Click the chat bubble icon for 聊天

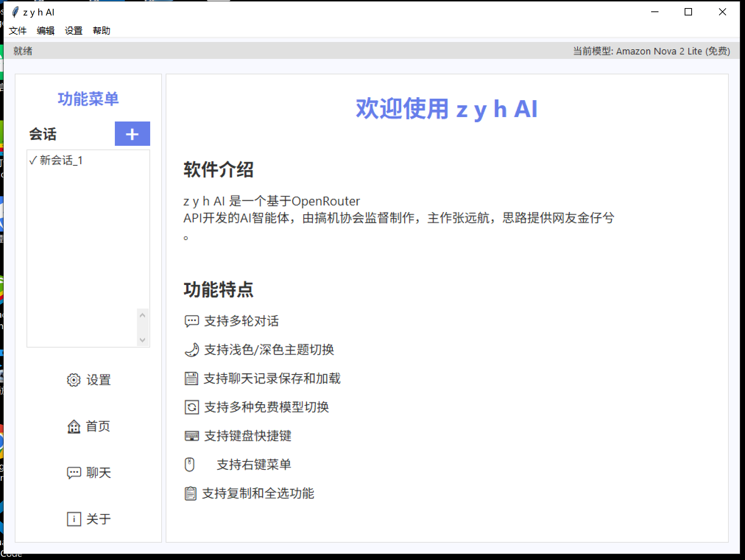click(x=74, y=472)
